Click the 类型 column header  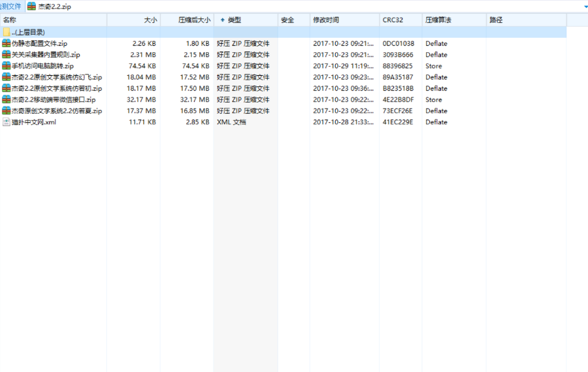click(x=246, y=20)
